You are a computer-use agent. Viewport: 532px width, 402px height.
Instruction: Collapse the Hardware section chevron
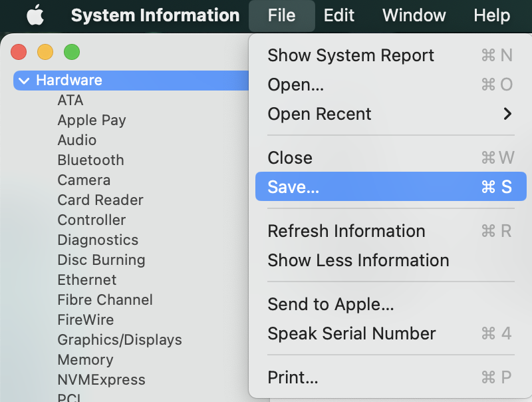pos(25,81)
